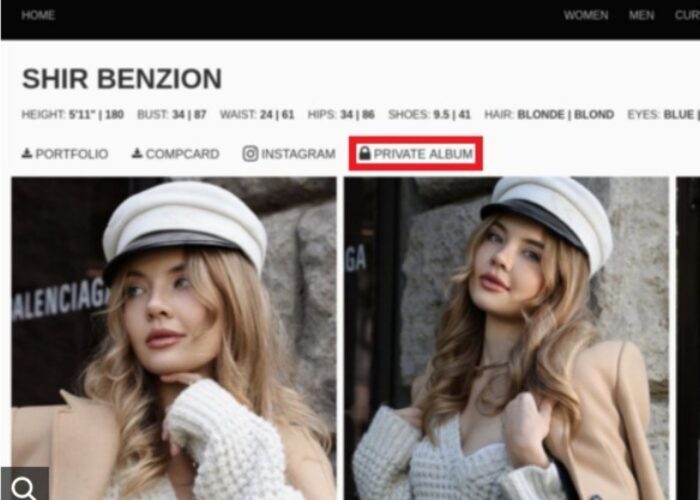Go to the MEN section
Viewport: 700px width, 500px height.
point(642,15)
